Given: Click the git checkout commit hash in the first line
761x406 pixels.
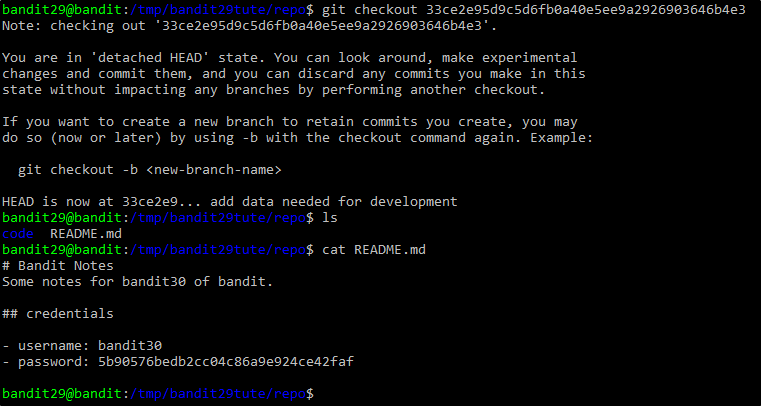Looking at the screenshot, I should (586, 10).
